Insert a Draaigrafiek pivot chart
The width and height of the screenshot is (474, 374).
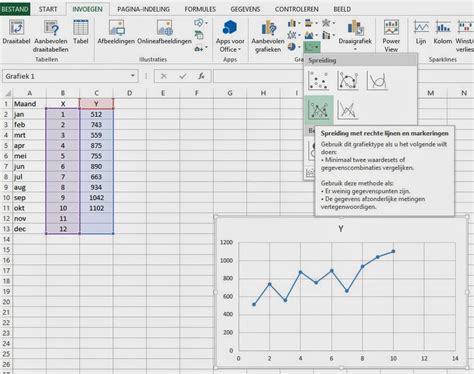[x=355, y=35]
